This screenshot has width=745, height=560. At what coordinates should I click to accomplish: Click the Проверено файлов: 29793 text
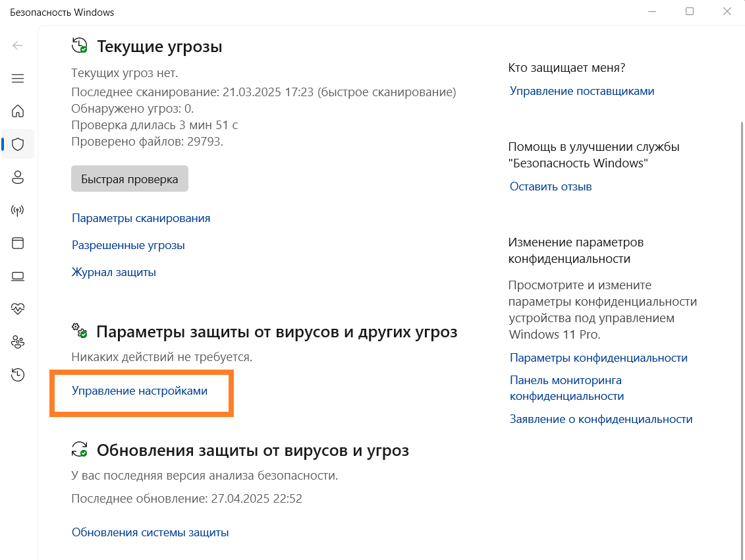[x=148, y=142]
